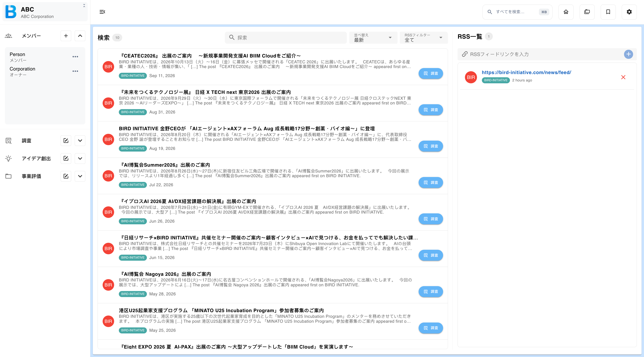
Task: Open the 『イプロスAI 2026夏』 article title
Action: click(188, 201)
